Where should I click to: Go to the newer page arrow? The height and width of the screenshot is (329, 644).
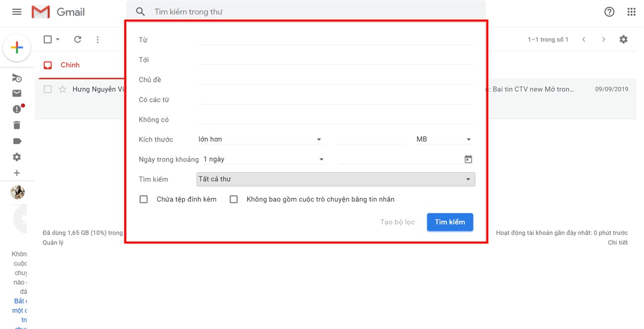coord(584,40)
